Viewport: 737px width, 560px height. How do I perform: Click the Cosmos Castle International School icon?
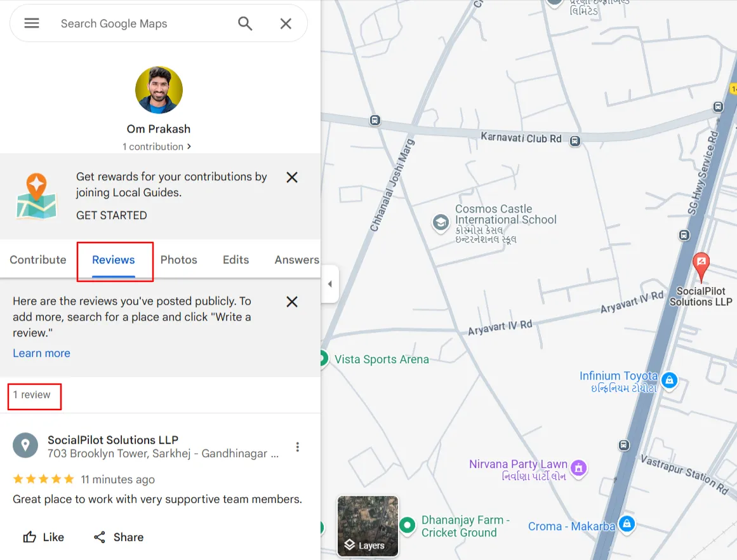(x=441, y=223)
